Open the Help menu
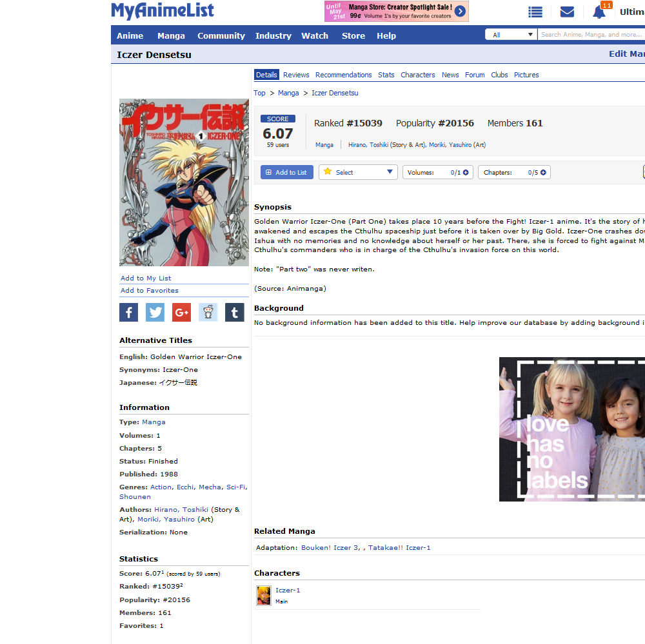 386,36
